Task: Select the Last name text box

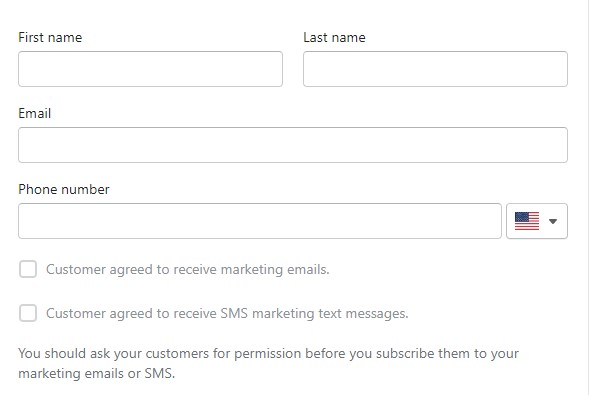Action: coord(435,69)
